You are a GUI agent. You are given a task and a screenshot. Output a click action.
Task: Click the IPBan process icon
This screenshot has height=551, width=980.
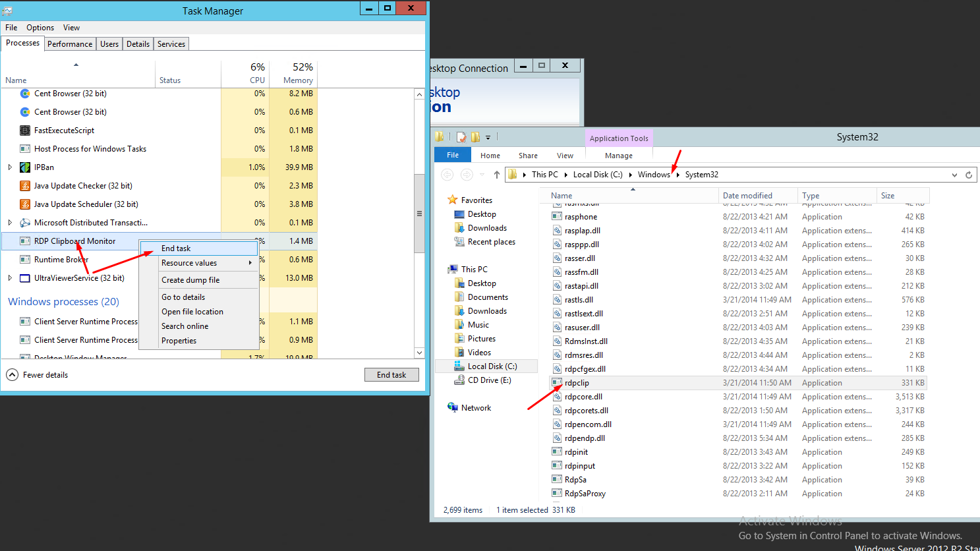[x=25, y=167]
